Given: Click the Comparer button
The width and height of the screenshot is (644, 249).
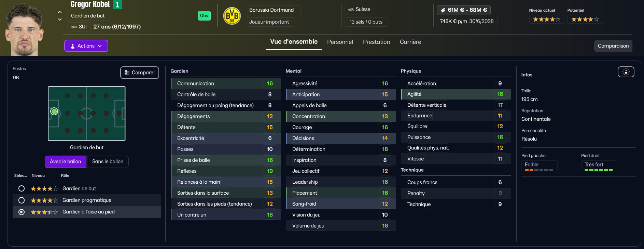Looking at the screenshot, I should (140, 73).
